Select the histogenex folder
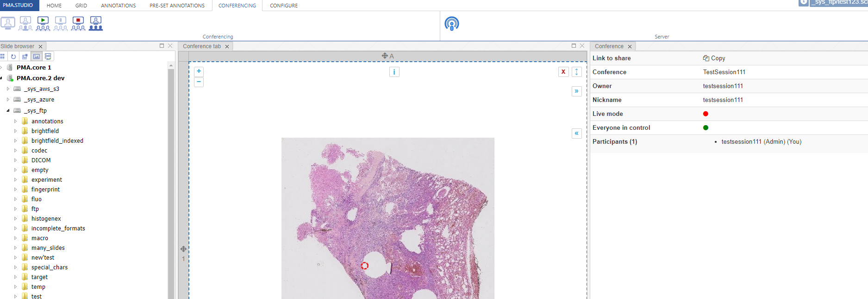The width and height of the screenshot is (868, 299). pyautogui.click(x=46, y=219)
